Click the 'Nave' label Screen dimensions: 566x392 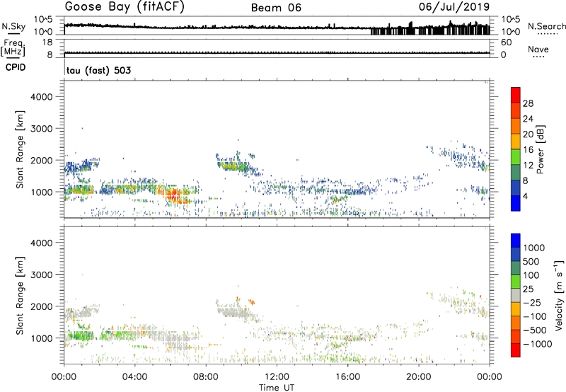pos(538,49)
